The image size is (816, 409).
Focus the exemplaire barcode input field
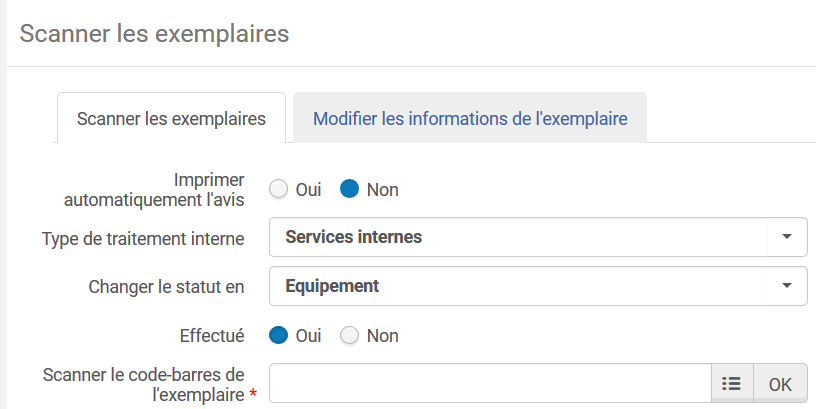click(490, 383)
